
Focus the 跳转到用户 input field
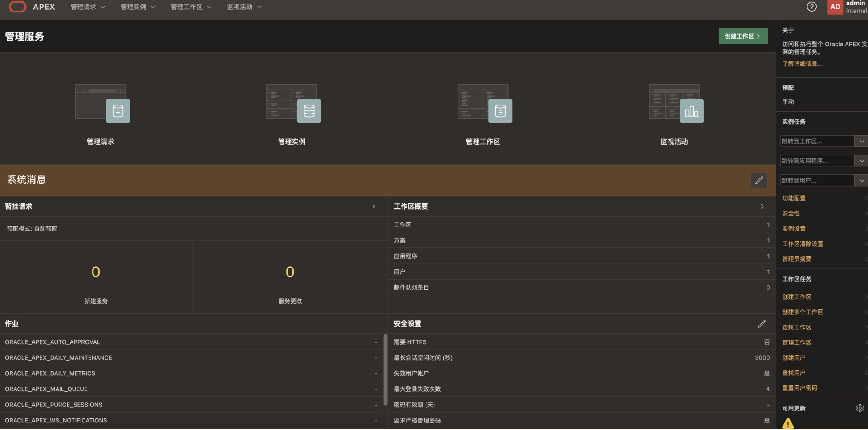point(817,180)
